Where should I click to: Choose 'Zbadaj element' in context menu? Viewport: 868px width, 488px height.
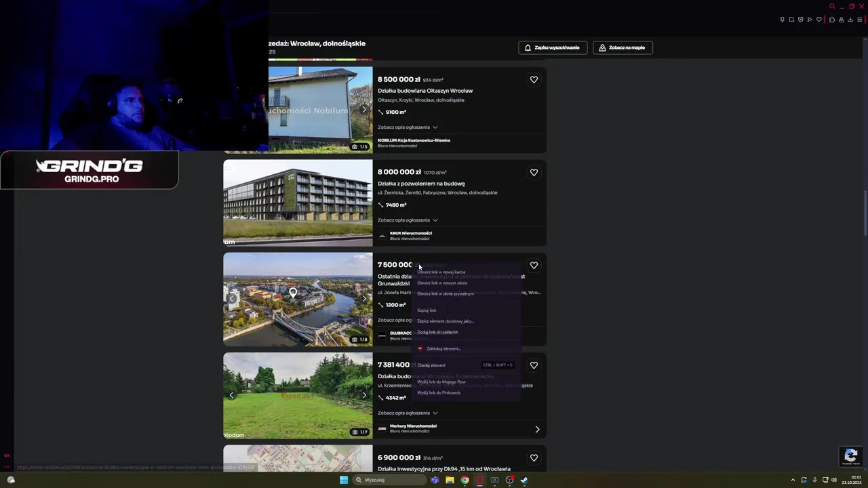point(431,365)
